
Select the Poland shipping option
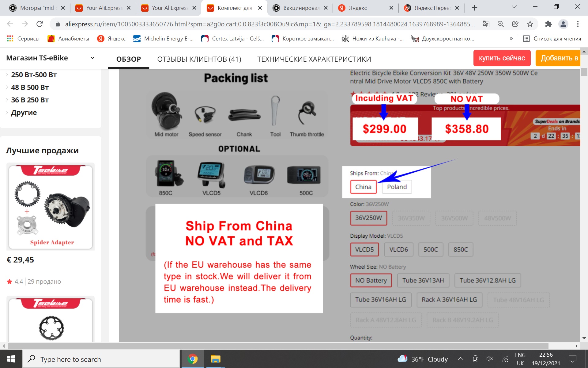coord(397,187)
